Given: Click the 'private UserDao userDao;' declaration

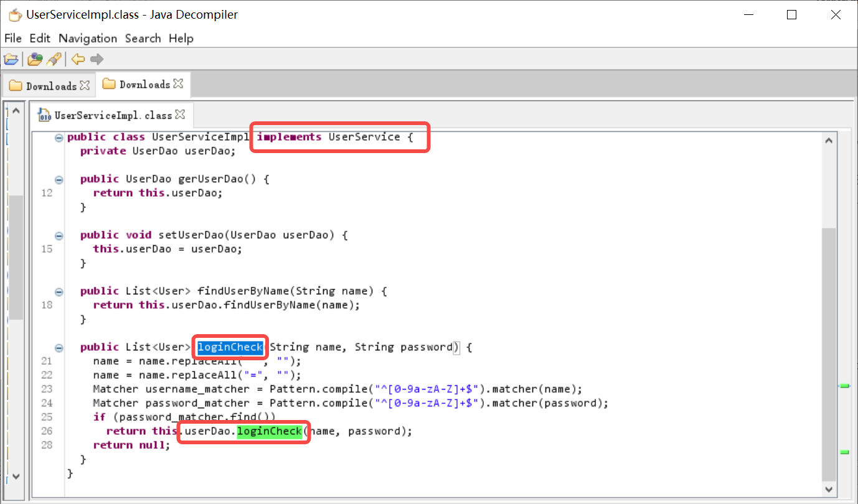Looking at the screenshot, I should tap(158, 151).
